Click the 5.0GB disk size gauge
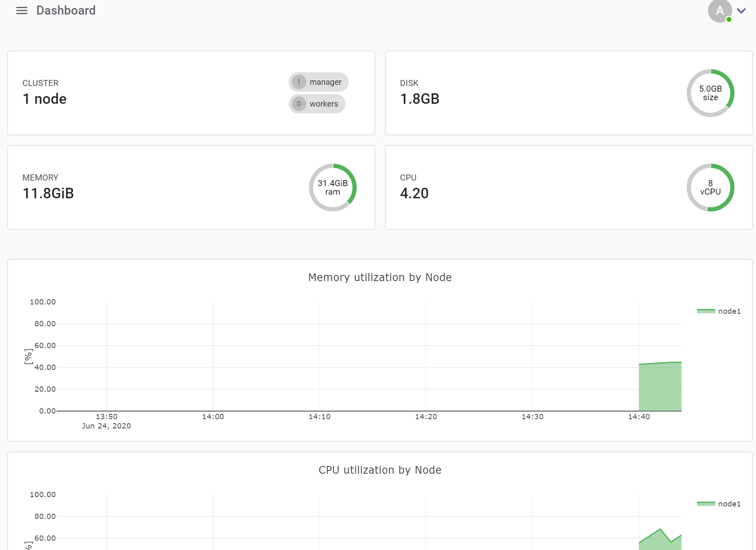The height and width of the screenshot is (550, 756). pyautogui.click(x=710, y=93)
